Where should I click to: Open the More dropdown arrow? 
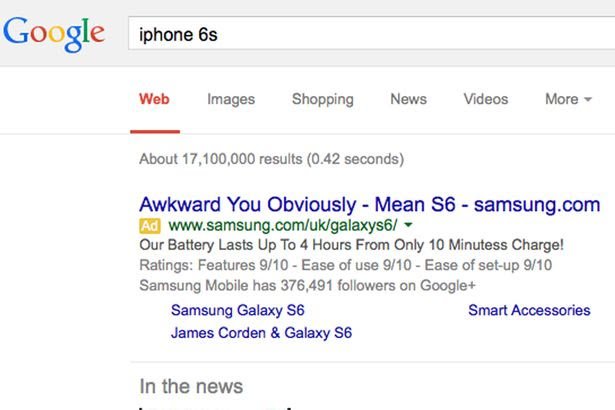coord(588,99)
